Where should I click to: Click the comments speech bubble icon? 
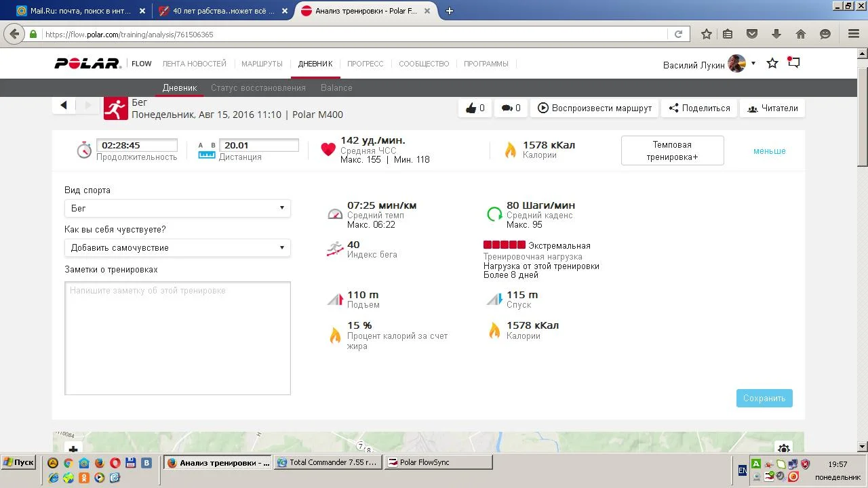(x=507, y=108)
